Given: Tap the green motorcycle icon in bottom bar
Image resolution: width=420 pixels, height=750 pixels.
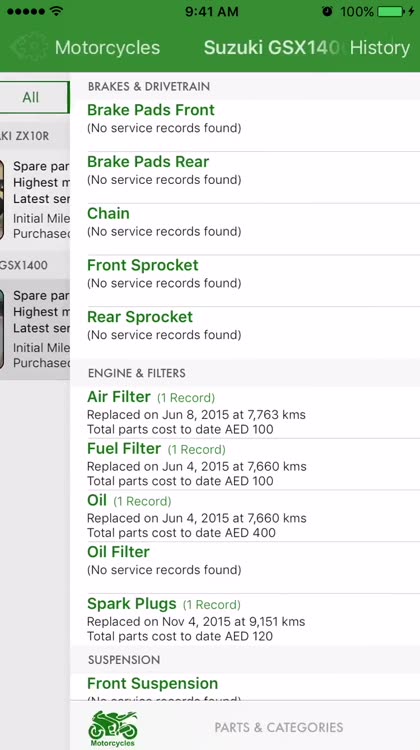Looking at the screenshot, I should (112, 728).
